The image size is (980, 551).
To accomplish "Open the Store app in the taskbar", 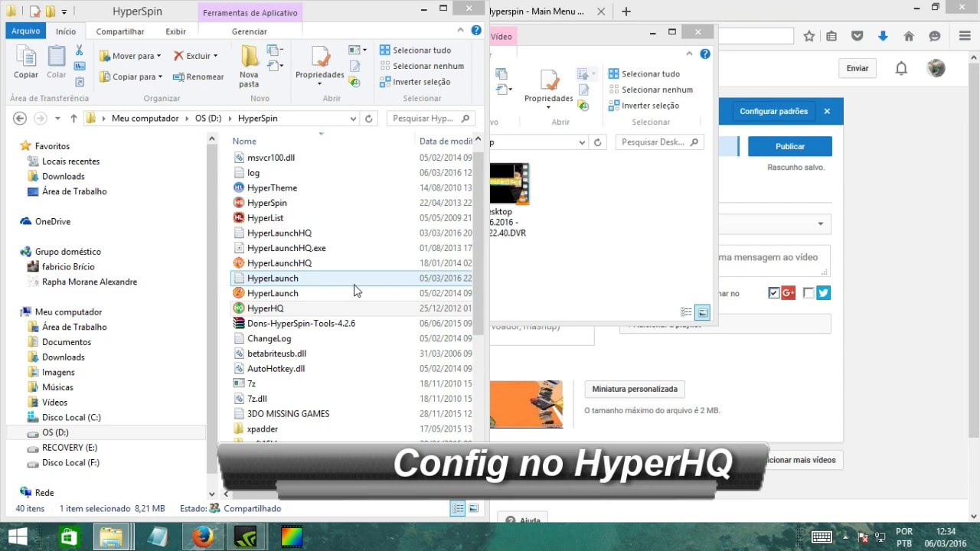I will [x=68, y=537].
